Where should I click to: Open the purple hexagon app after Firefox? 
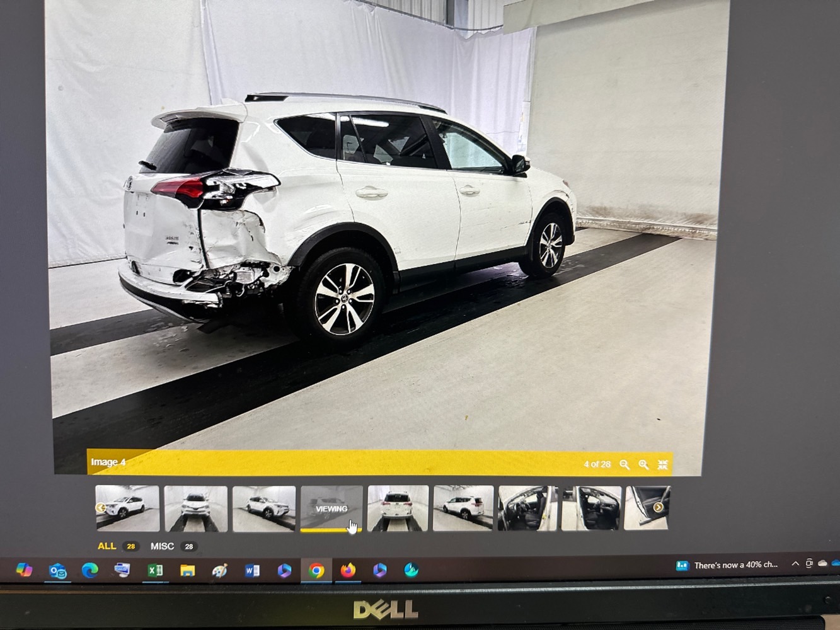tap(379, 570)
